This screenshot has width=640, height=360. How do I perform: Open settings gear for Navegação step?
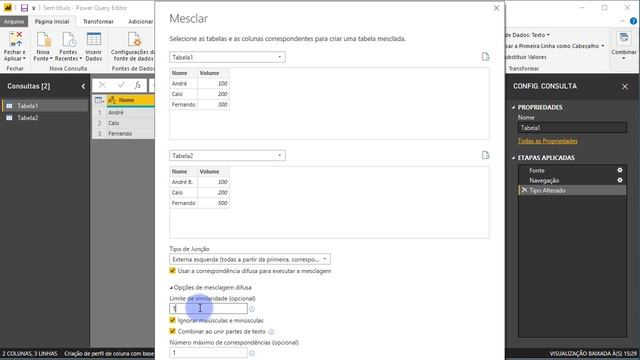click(620, 180)
